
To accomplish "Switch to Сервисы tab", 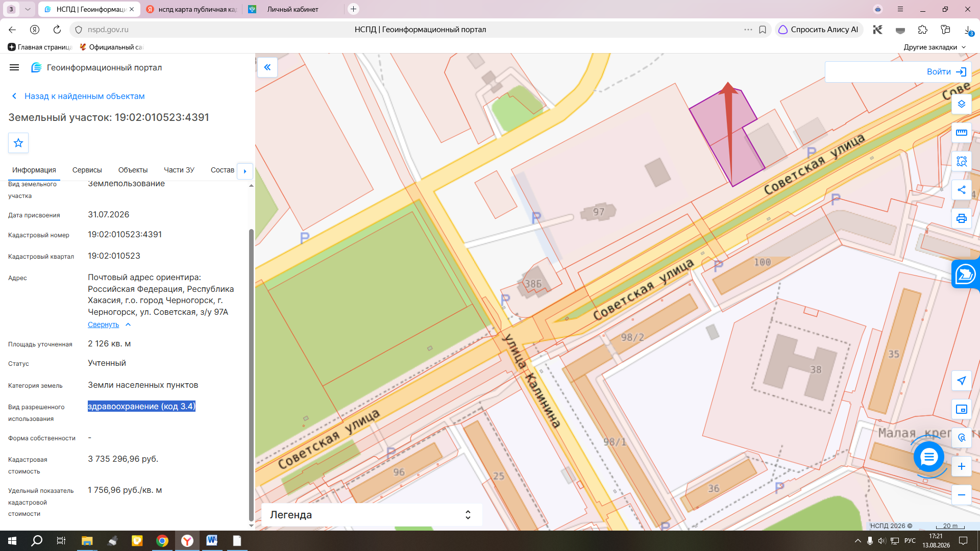I will tap(87, 170).
